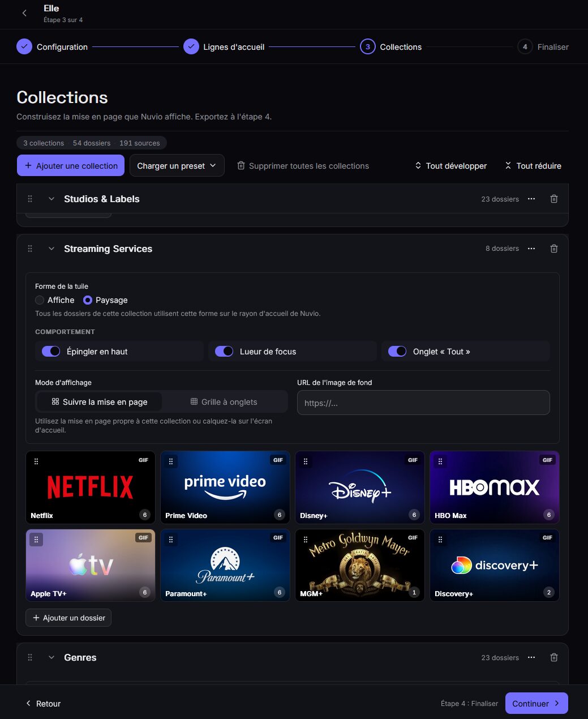Expand Genres collection chevron
The width and height of the screenshot is (588, 719).
(x=51, y=657)
